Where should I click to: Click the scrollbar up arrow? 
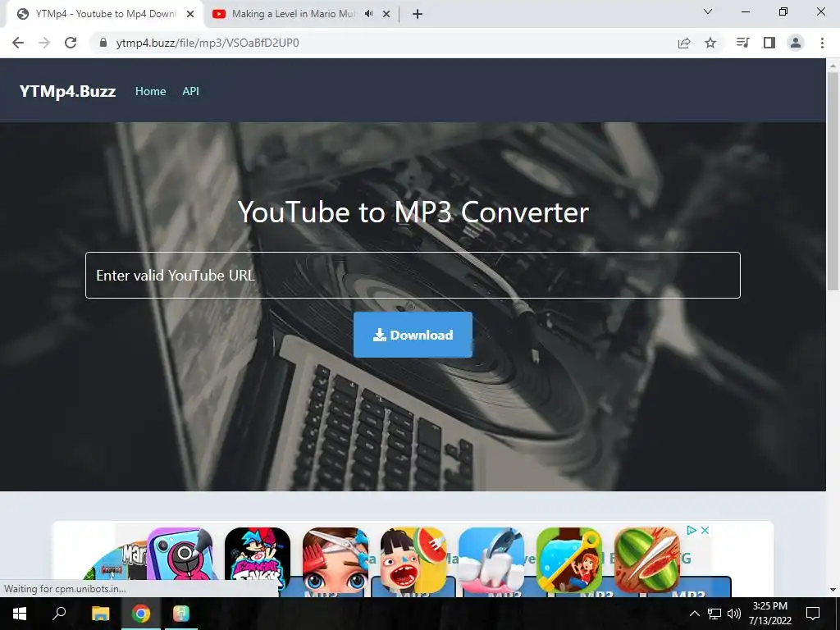pos(833,66)
